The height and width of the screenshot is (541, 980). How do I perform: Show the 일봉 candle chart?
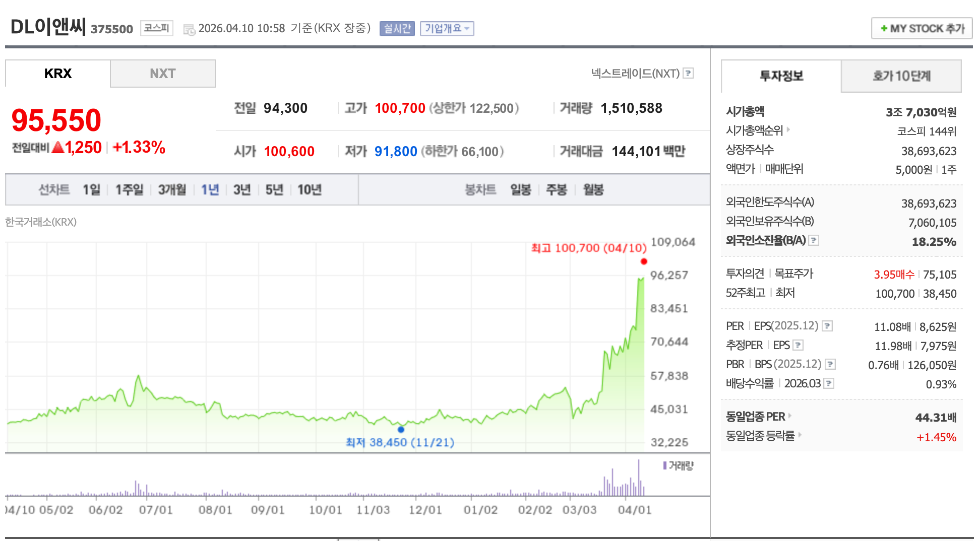[521, 189]
